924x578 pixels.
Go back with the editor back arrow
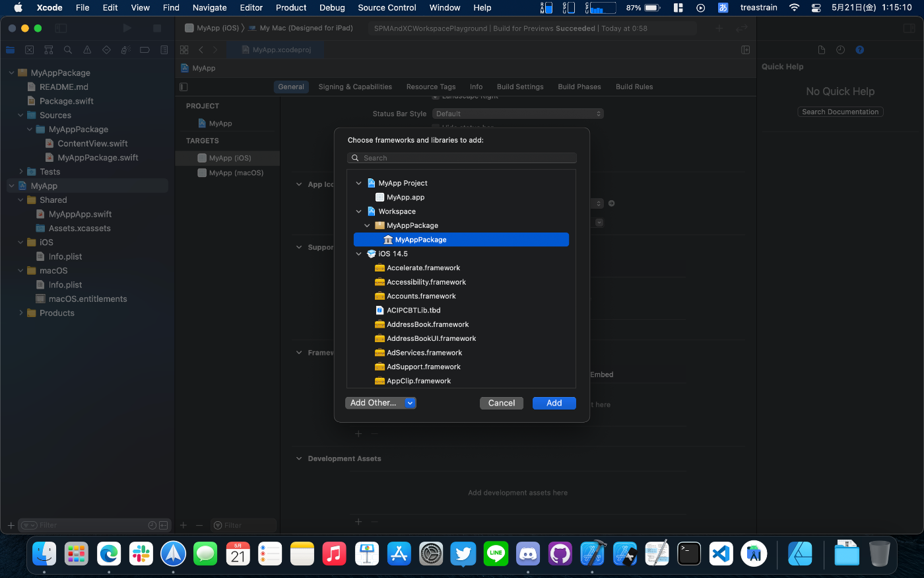pyautogui.click(x=201, y=50)
